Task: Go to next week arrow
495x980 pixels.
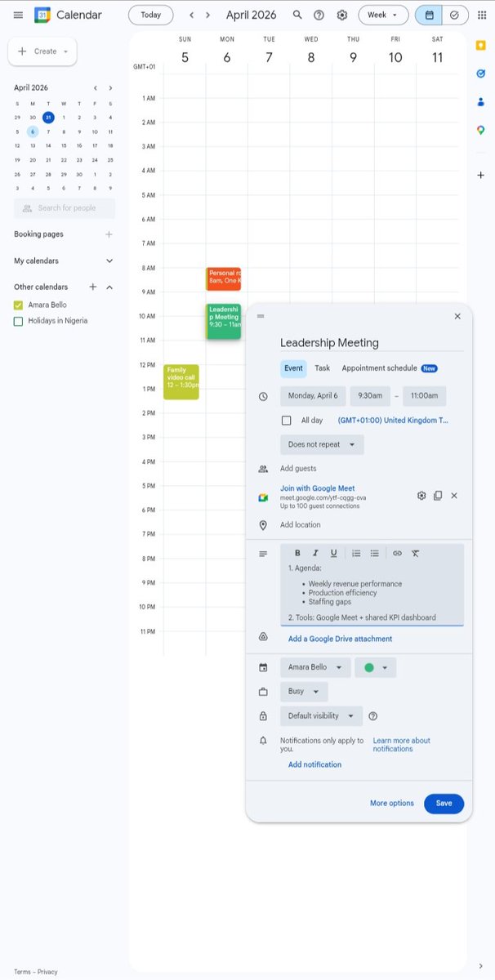Action: click(209, 15)
